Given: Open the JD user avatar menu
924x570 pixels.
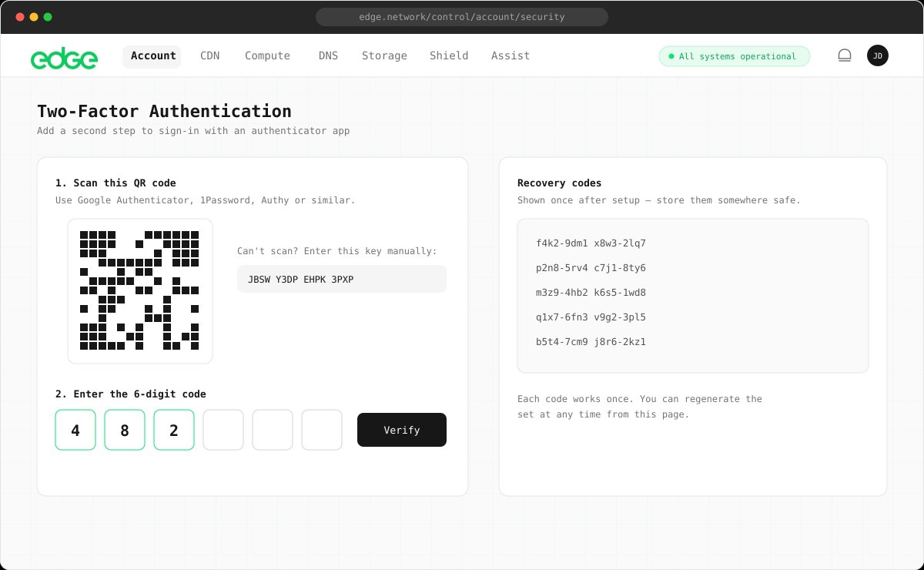Looking at the screenshot, I should tap(878, 55).
